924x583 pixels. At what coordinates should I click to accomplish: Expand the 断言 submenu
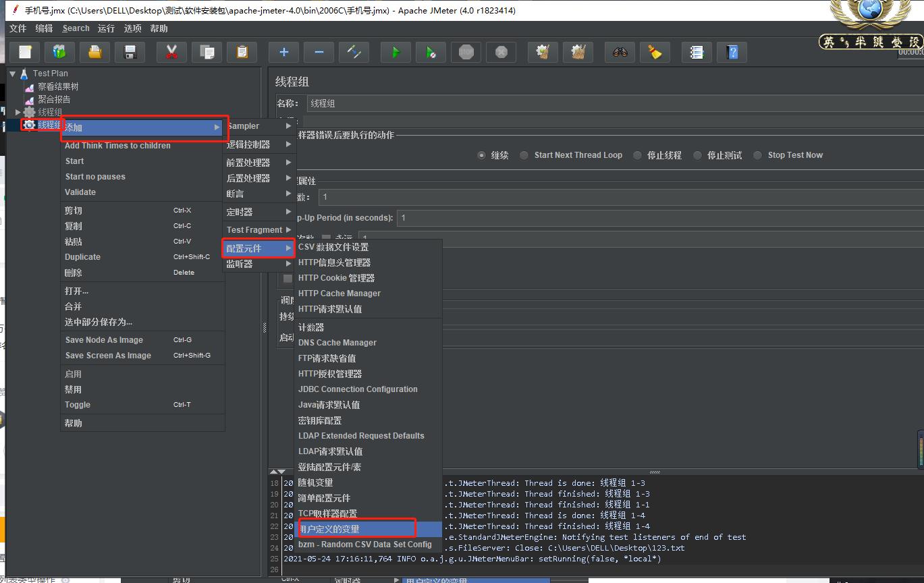tap(259, 194)
